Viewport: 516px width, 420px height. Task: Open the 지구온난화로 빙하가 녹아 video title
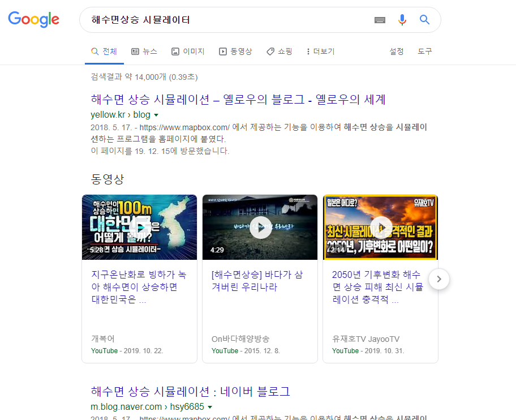click(139, 286)
